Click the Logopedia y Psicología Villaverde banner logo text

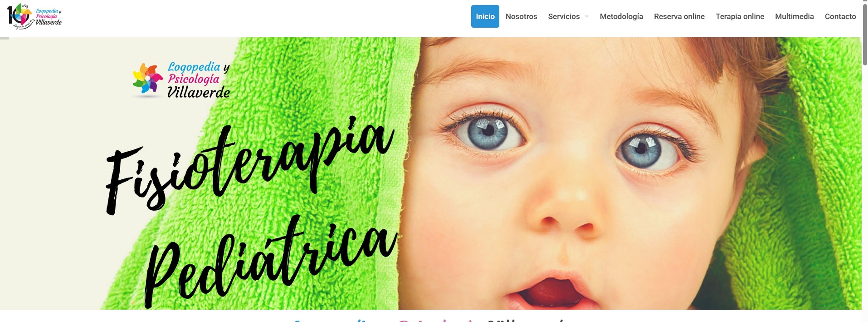pyautogui.click(x=199, y=80)
